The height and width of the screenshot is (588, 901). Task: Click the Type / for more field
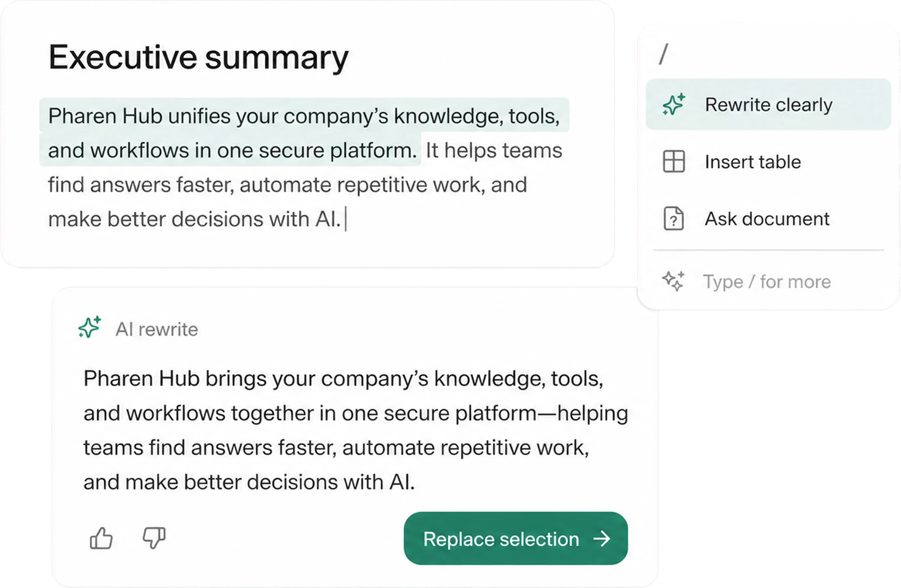(x=768, y=281)
